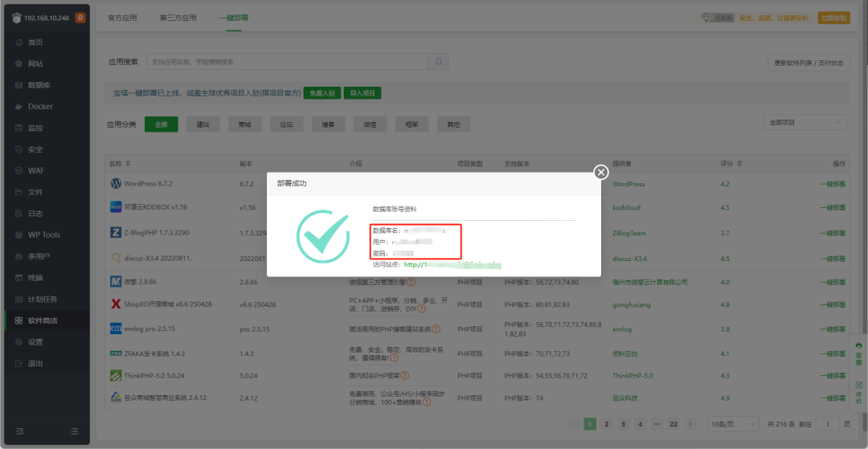Filter category by 建站

[203, 124]
